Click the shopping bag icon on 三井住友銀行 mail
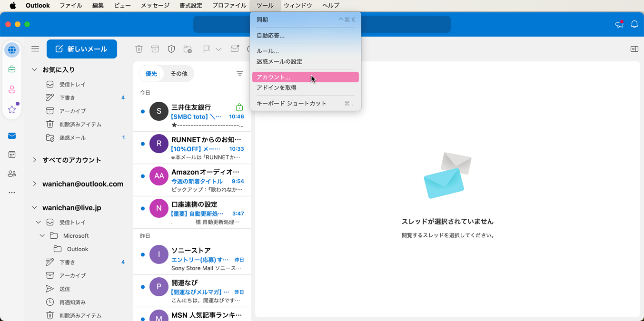 pyautogui.click(x=239, y=107)
